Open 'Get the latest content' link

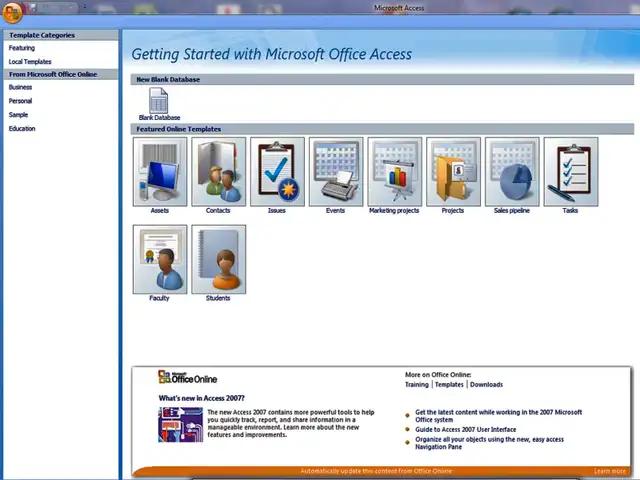click(498, 416)
